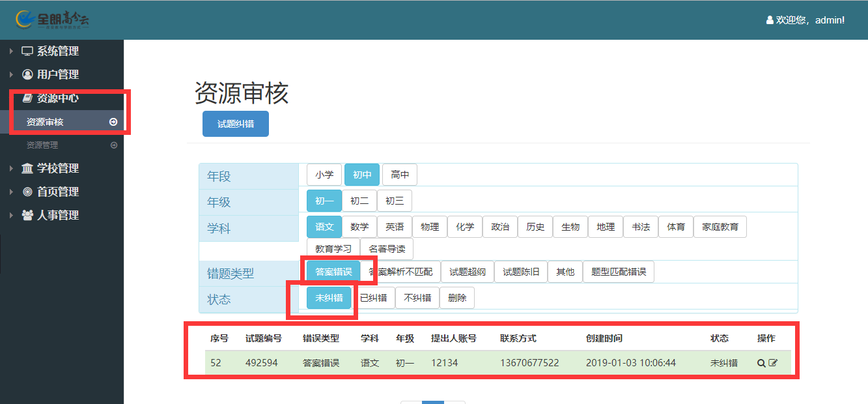Click the 全朗高分云 logo

click(52, 20)
